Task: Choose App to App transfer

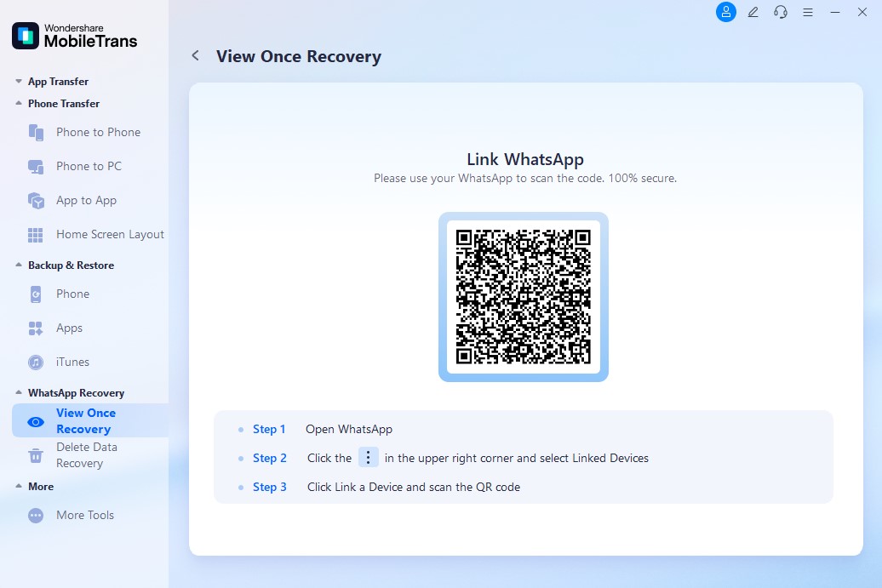Action: click(86, 200)
